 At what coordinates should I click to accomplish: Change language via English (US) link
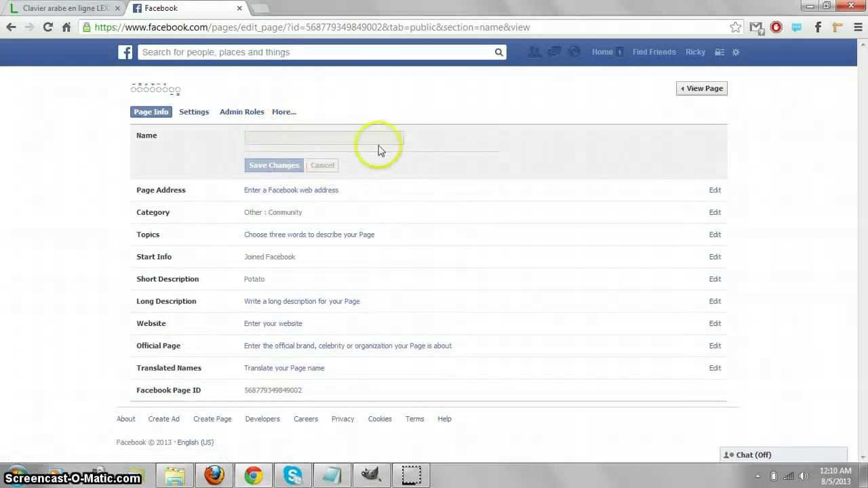click(195, 443)
